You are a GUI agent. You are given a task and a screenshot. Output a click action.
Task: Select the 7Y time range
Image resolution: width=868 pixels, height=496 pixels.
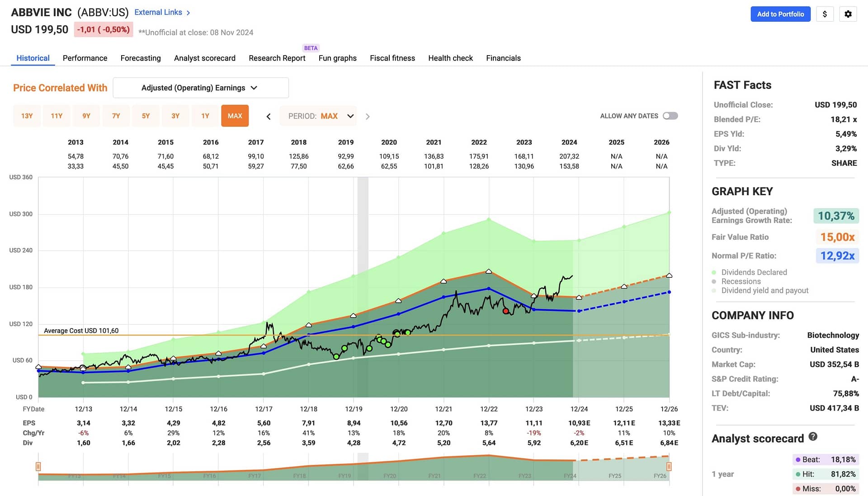(x=116, y=116)
